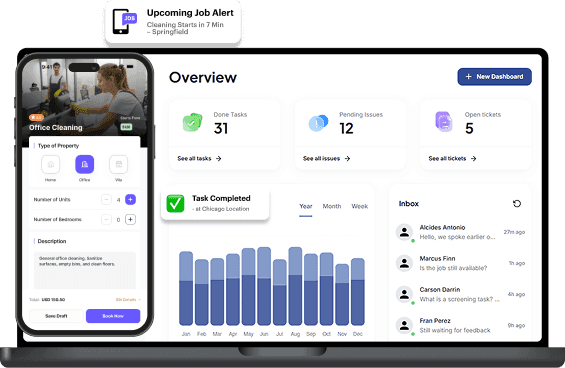Viewport: 565px width, 368px height.
Task: Click the Open tickets count 5
Action: (x=469, y=128)
